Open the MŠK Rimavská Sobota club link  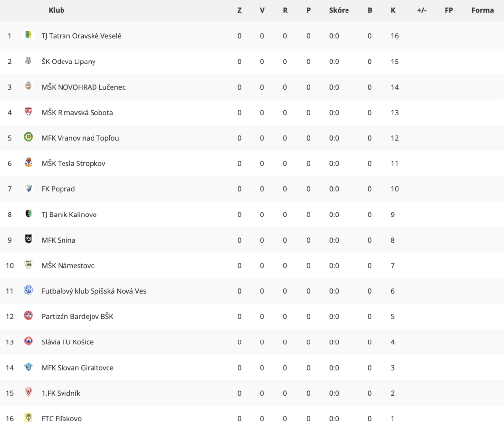point(77,112)
